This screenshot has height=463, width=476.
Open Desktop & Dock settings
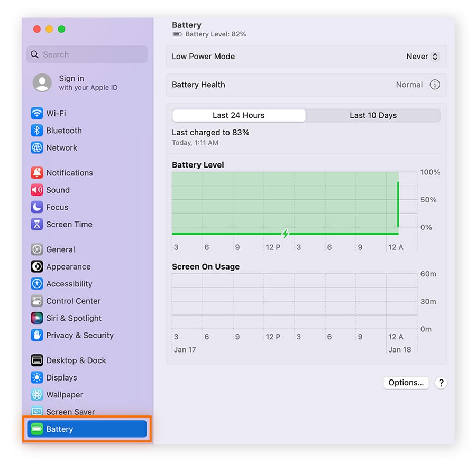point(76,360)
